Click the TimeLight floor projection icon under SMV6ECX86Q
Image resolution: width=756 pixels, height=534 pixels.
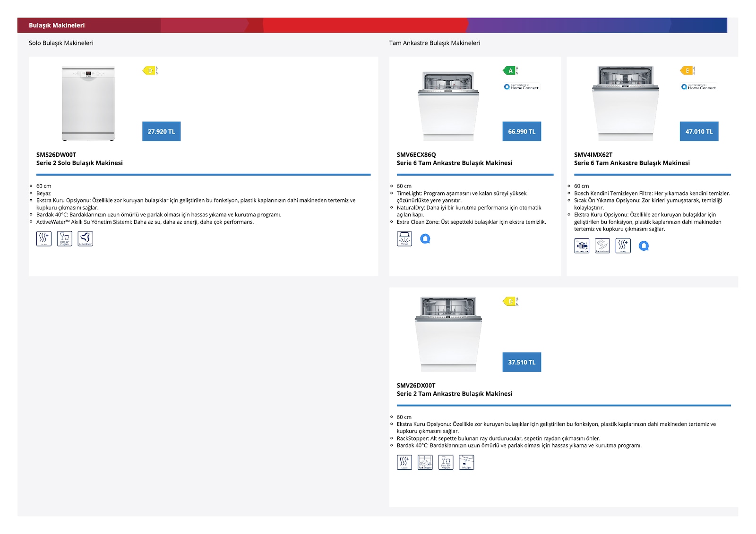pyautogui.click(x=404, y=238)
